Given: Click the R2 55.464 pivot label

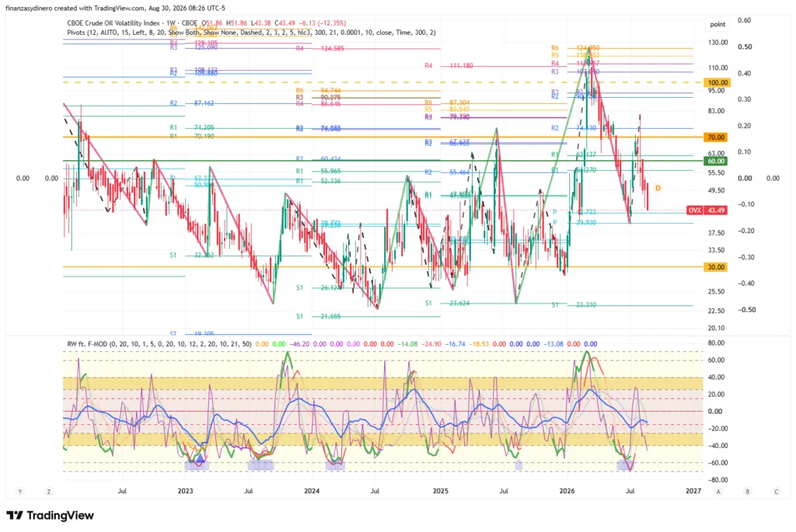Looking at the screenshot, I should 447,172.
